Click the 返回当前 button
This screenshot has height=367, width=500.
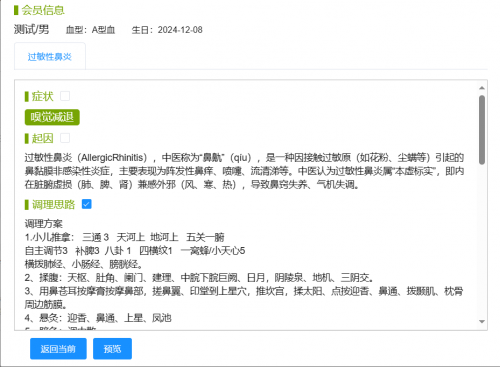(x=58, y=349)
